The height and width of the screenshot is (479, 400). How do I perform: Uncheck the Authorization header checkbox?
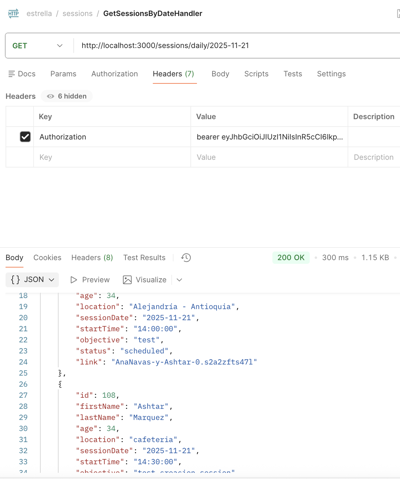point(25,137)
